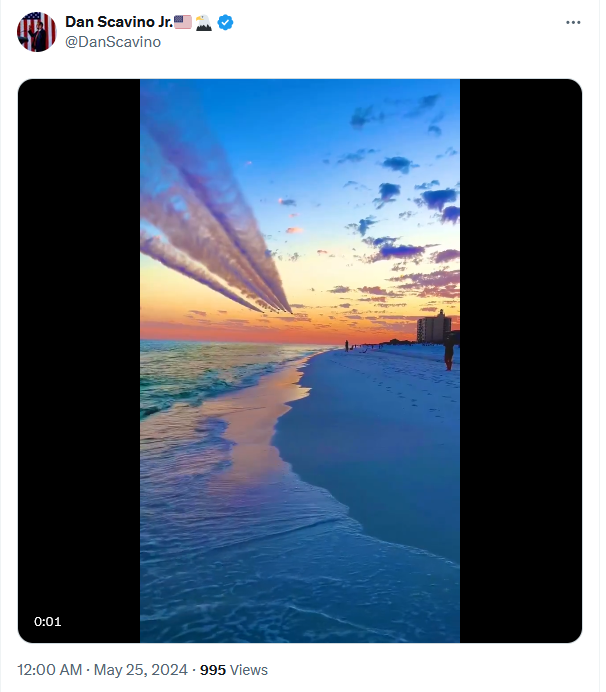Click the right black letterbox area
The height and width of the screenshot is (692, 606).
pos(521,361)
